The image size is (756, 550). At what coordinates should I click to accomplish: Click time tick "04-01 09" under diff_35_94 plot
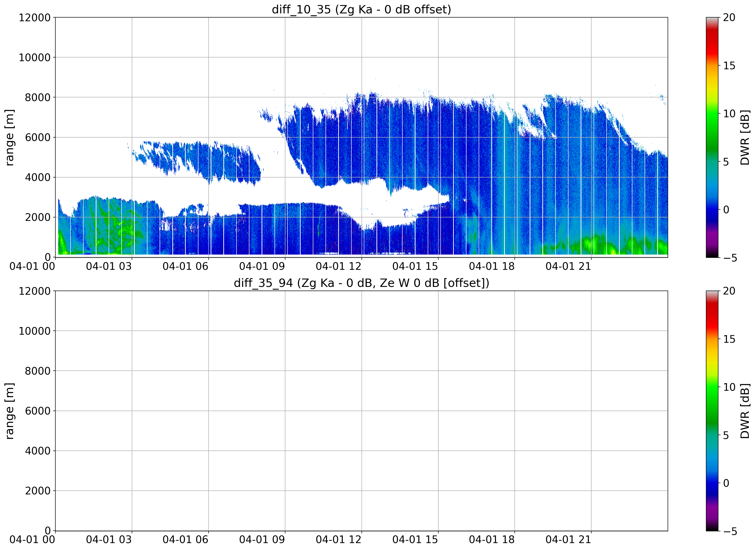(262, 540)
